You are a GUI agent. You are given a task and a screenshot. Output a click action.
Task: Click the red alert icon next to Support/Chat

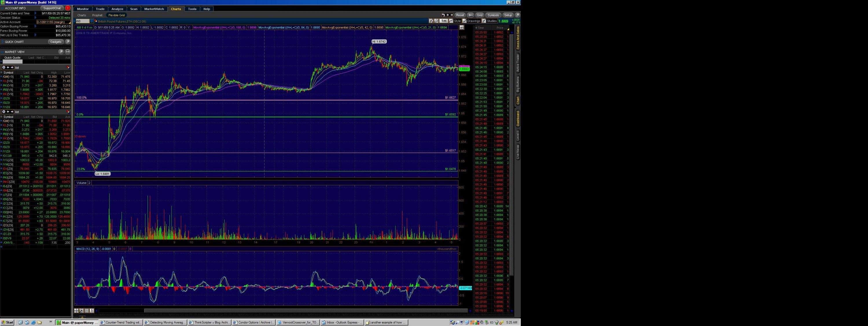(68, 8)
